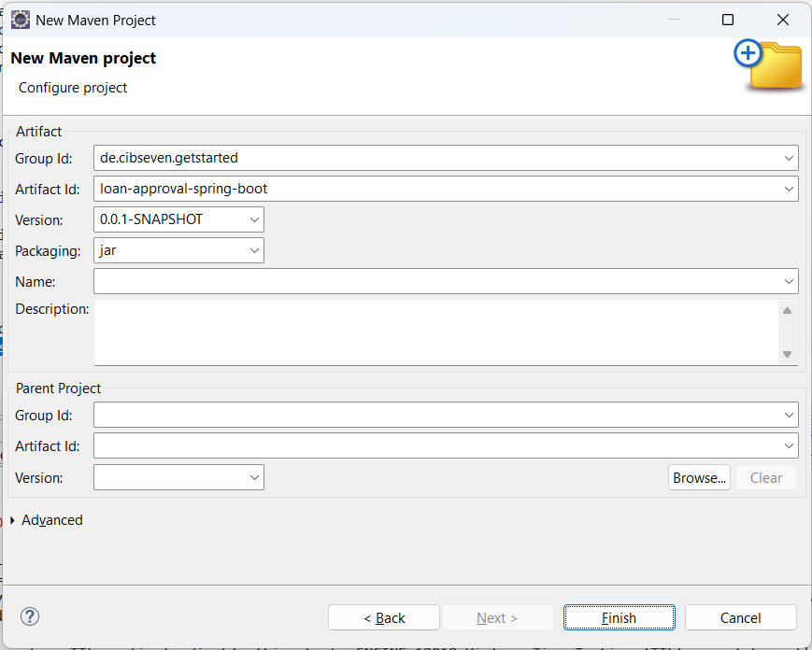This screenshot has width=812, height=650.
Task: Cancel the New Maven Project dialog
Action: coord(741,617)
